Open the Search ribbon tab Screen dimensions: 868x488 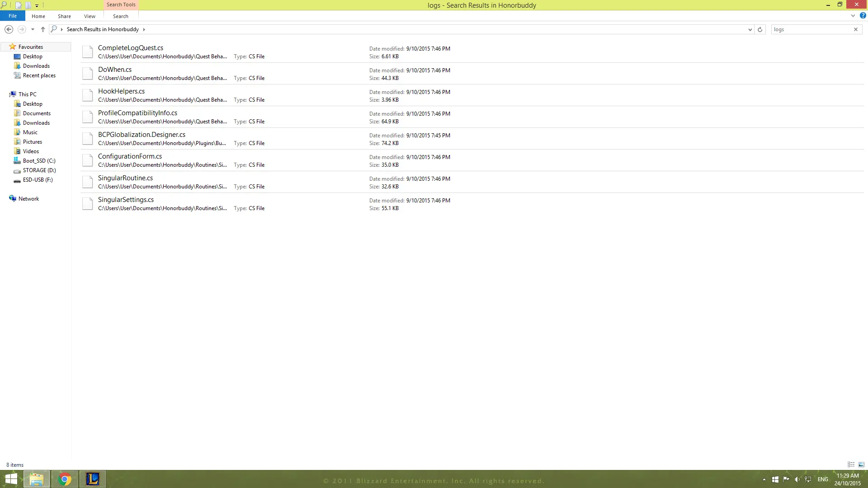coord(121,16)
